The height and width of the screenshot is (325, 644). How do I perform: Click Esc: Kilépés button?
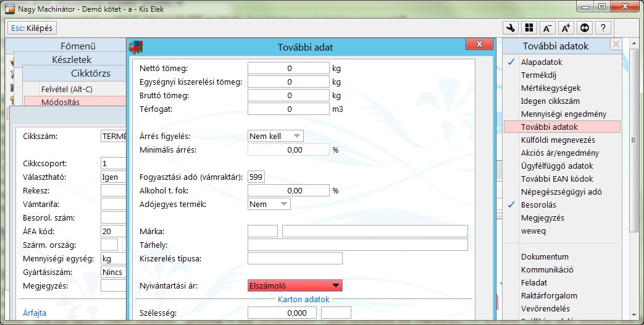click(32, 28)
